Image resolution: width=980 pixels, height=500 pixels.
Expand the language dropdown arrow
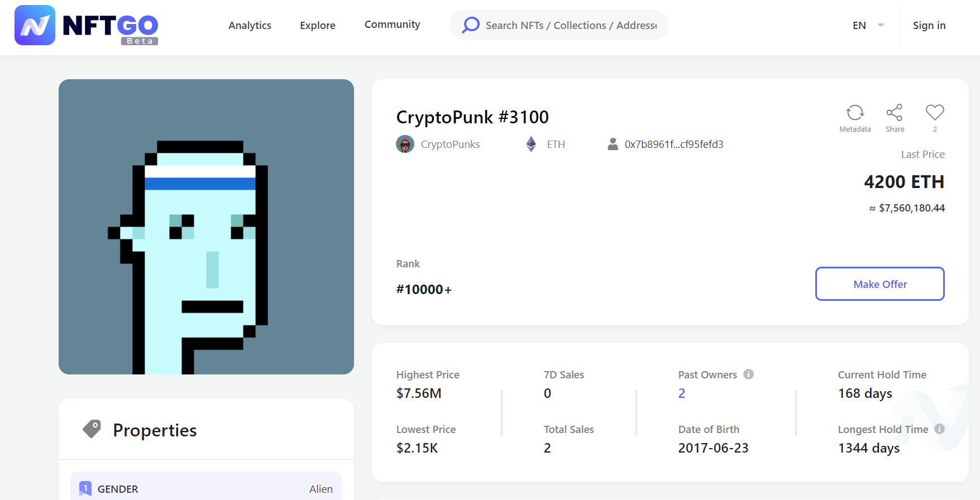point(881,25)
